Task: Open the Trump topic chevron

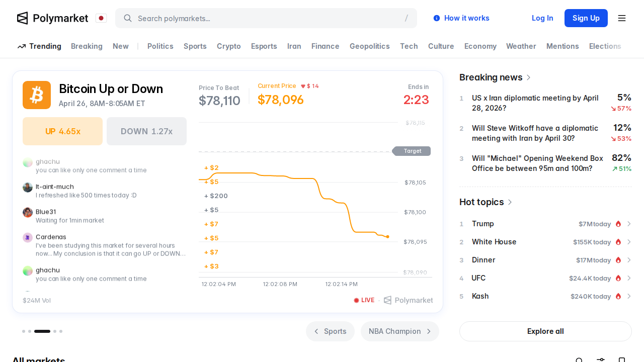Action: pyautogui.click(x=629, y=224)
